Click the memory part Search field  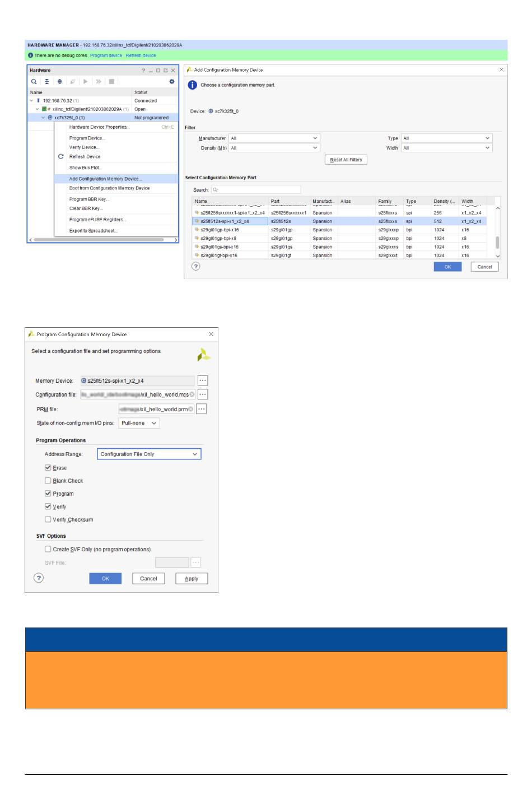pos(256,189)
